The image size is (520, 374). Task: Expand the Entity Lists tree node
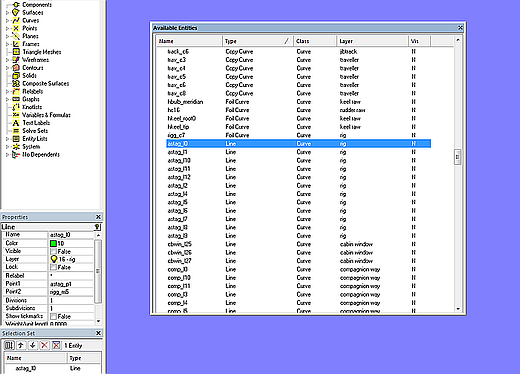(x=7, y=139)
